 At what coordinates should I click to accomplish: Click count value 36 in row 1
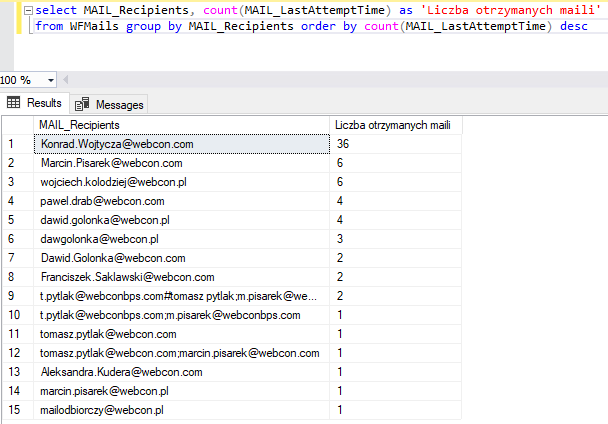click(396, 144)
